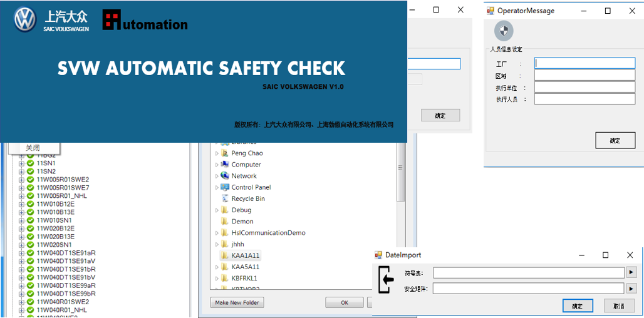644x318 pixels.
Task: Select the 11W010B13E tree item
Action: point(56,212)
